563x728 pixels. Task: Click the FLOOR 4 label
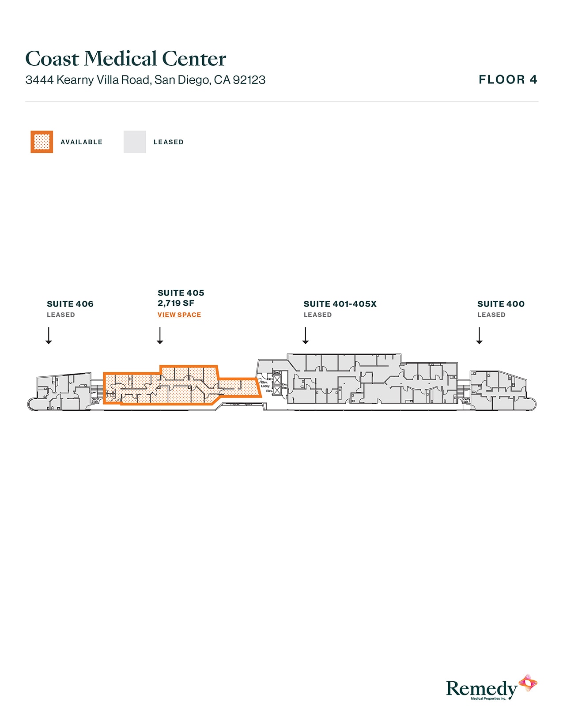coord(508,80)
